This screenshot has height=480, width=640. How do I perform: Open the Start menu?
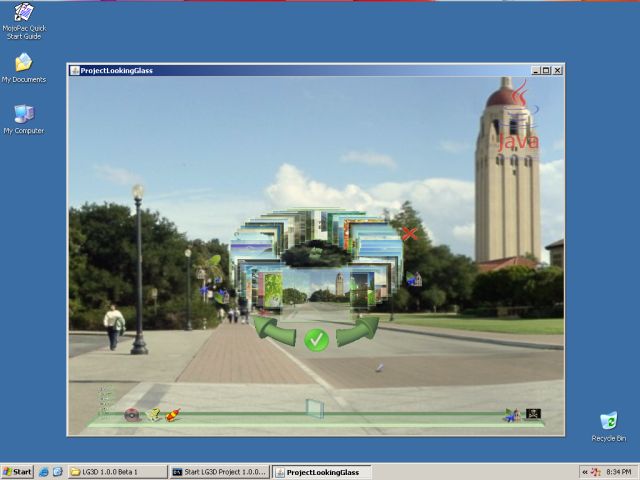(x=17, y=472)
